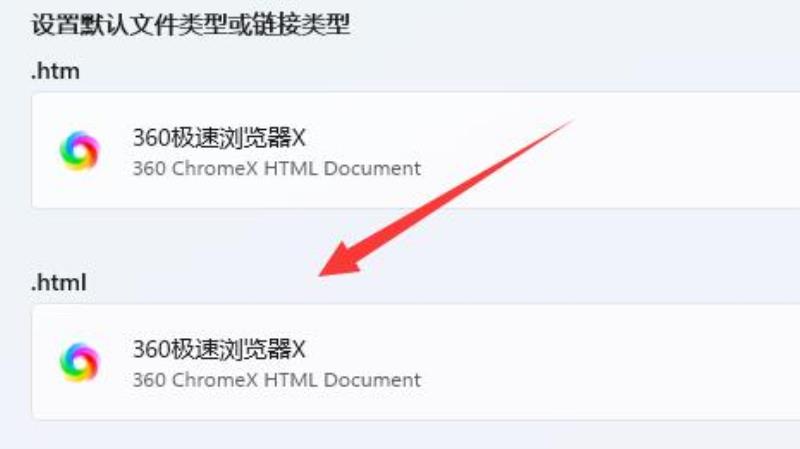Select 360极速浏览器X title in .html card
Screen dimensions: 800x449
point(219,350)
